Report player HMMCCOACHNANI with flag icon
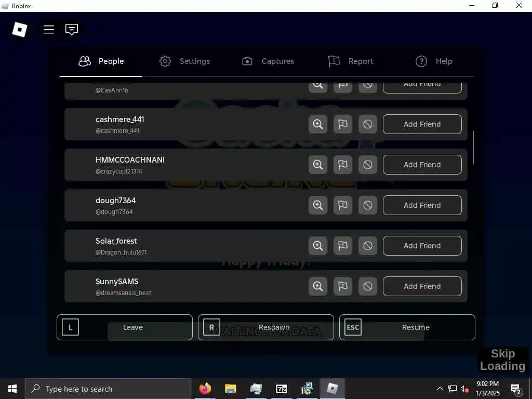 coord(343,165)
